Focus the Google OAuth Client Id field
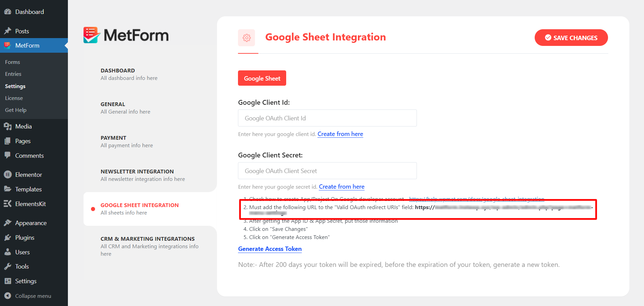644x306 pixels. point(327,118)
